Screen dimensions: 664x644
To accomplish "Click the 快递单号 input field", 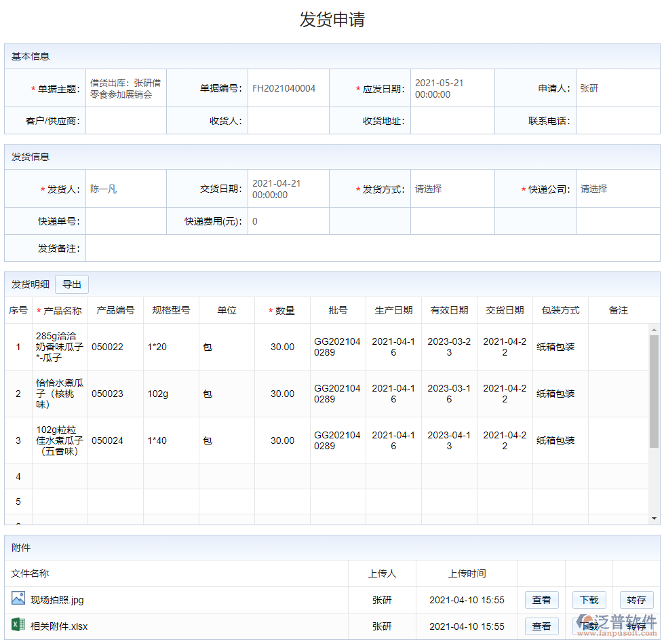I will (125, 221).
